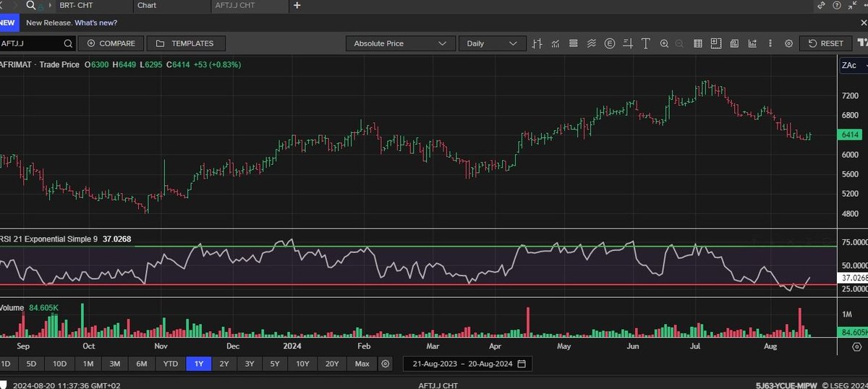Click the zoom out magnifier icon
The image size is (868, 389).
point(679,43)
